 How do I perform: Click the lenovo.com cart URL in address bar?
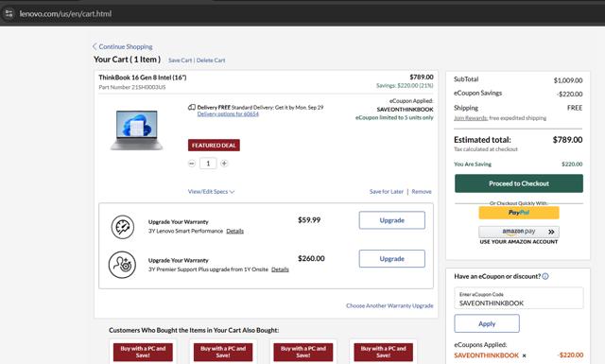tap(65, 14)
